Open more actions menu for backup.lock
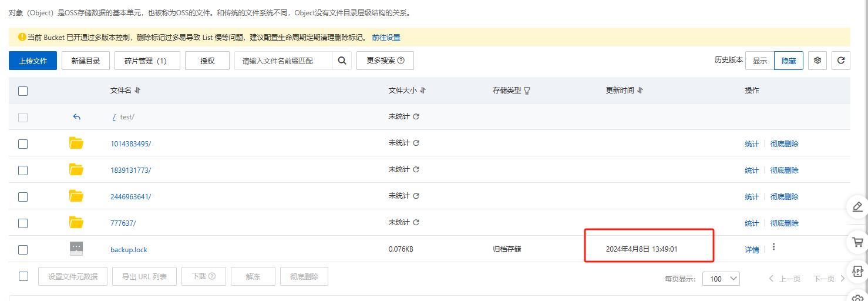The height and width of the screenshot is (301, 868). (x=774, y=248)
